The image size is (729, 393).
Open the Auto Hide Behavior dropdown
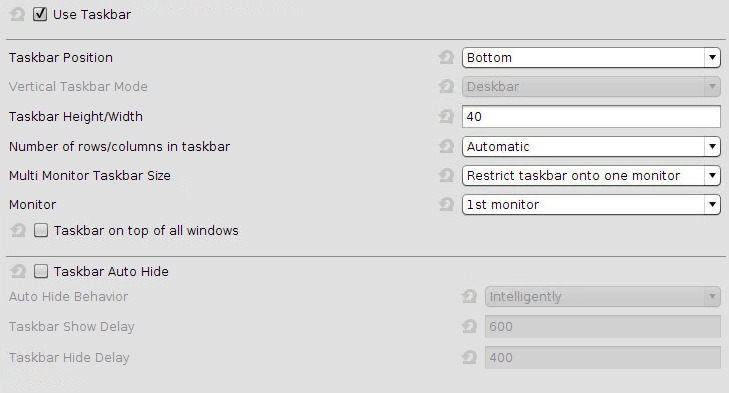tap(603, 297)
